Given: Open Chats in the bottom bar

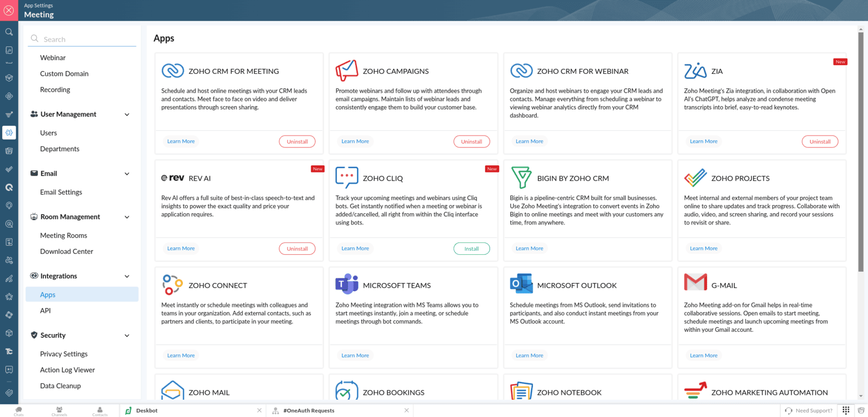Looking at the screenshot, I should [x=19, y=411].
